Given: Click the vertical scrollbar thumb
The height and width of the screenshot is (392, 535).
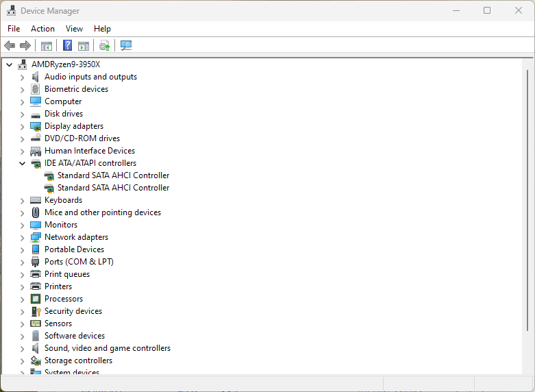Looking at the screenshot, I should coord(527,200).
